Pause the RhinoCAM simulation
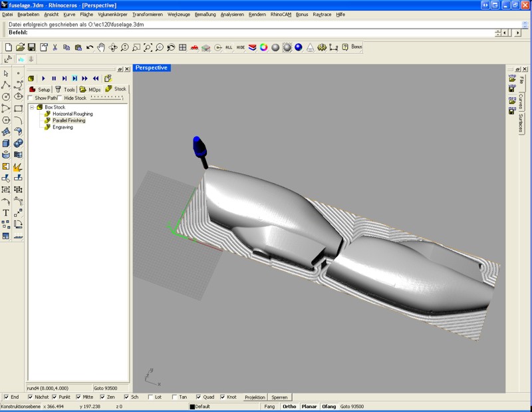Screen dimensions: 532x412 [54, 79]
